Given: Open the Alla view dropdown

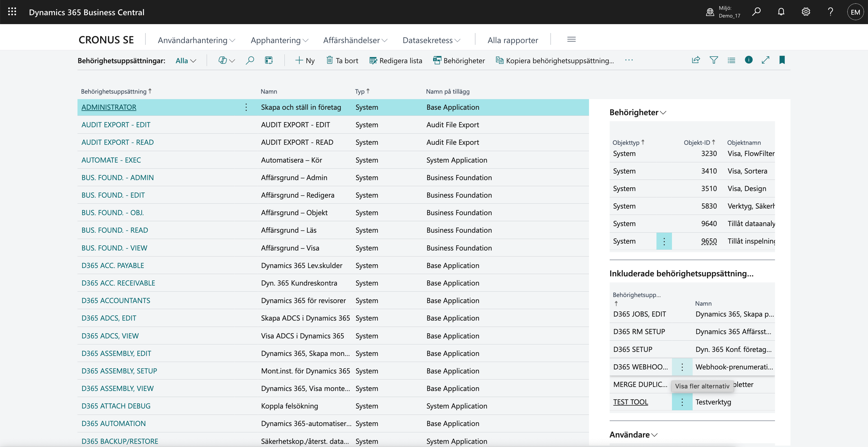Looking at the screenshot, I should (186, 61).
